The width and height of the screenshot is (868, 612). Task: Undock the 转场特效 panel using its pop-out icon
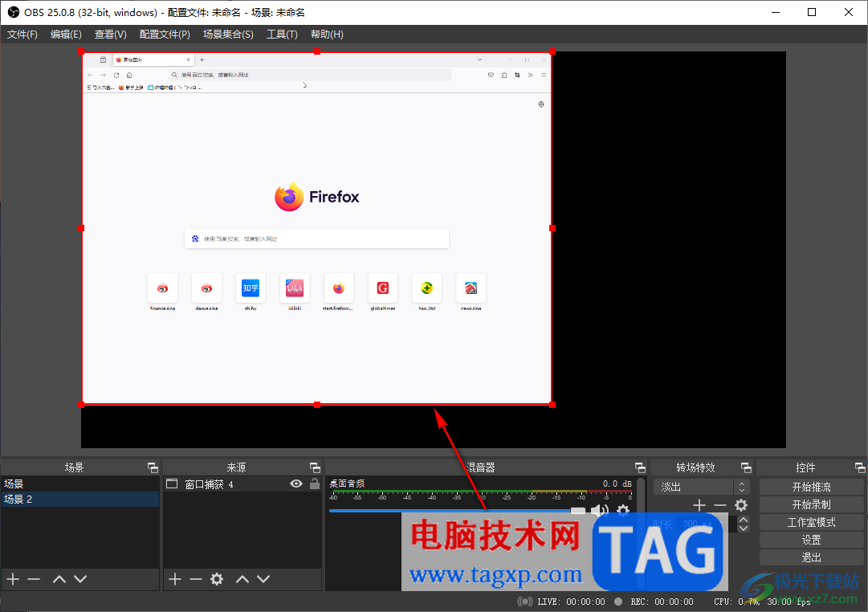pos(746,467)
